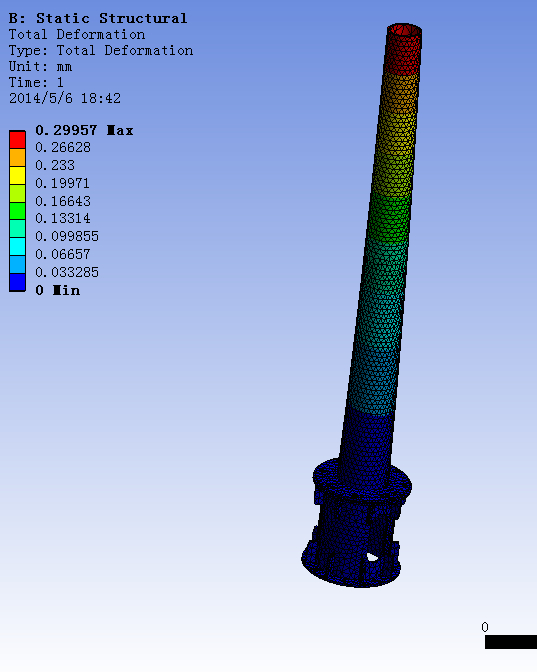Click the "0 Min" legend label
Image resolution: width=537 pixels, height=672 pixels.
pyautogui.click(x=57, y=291)
